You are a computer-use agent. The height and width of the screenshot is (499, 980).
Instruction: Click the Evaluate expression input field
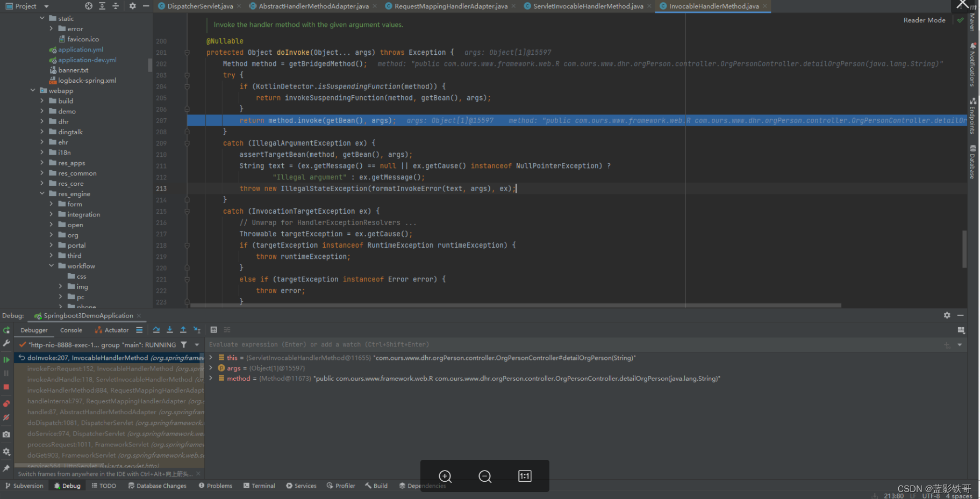pyautogui.click(x=573, y=344)
